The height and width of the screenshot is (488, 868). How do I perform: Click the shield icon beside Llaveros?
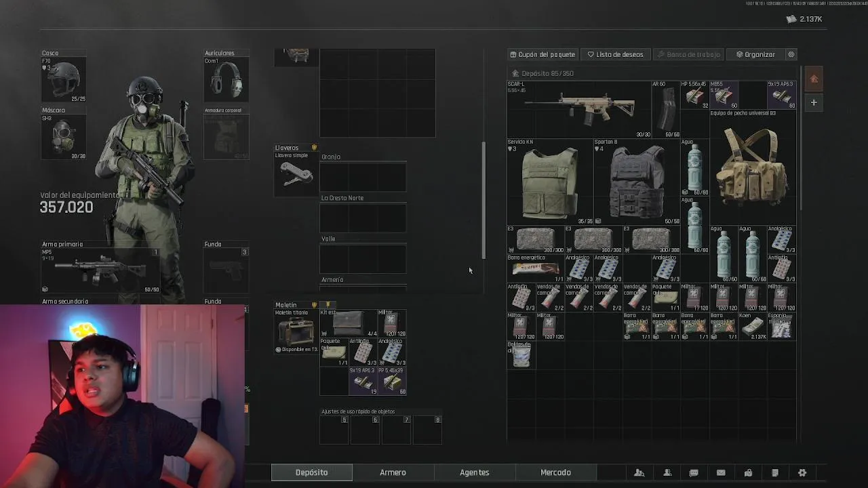(x=314, y=147)
